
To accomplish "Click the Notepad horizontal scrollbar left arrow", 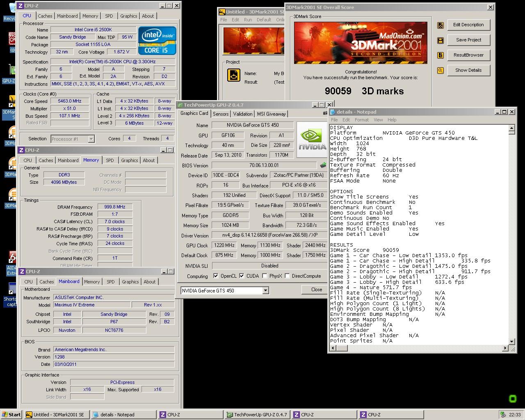I will (x=333, y=348).
